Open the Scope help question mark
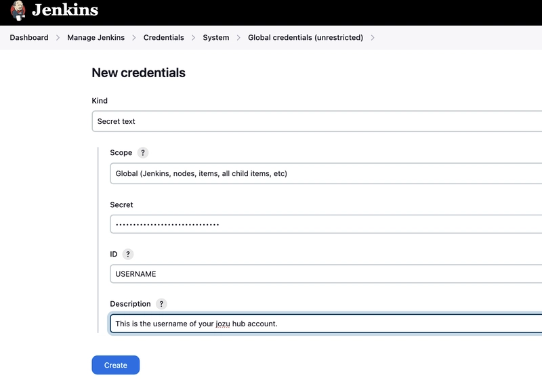The height and width of the screenshot is (392, 542). point(143,153)
